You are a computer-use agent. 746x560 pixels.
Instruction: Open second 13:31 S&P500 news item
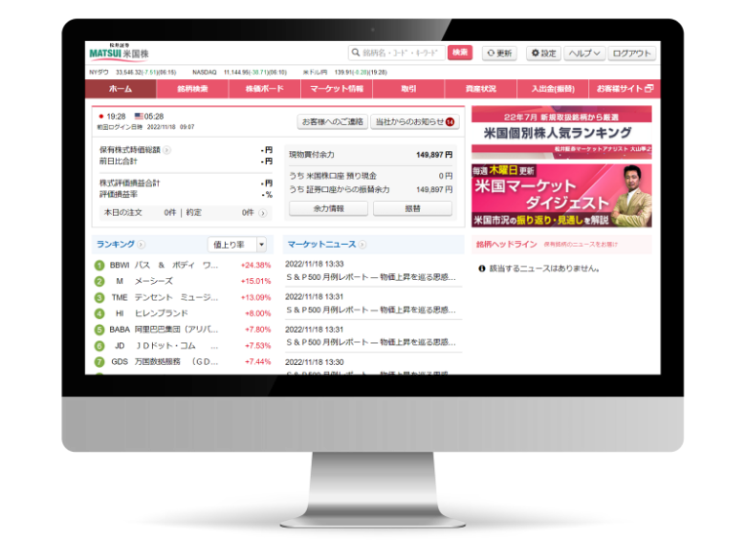[371, 336]
